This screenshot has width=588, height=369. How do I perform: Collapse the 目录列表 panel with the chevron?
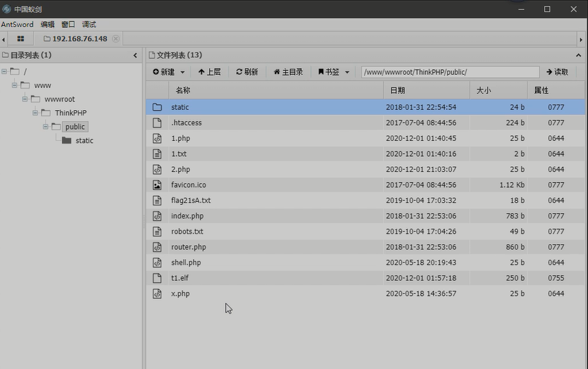point(135,56)
